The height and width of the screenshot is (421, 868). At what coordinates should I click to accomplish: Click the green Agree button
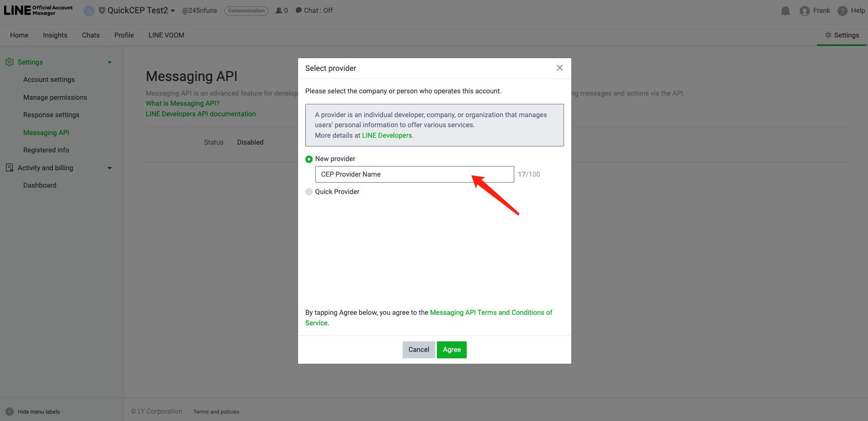click(452, 350)
